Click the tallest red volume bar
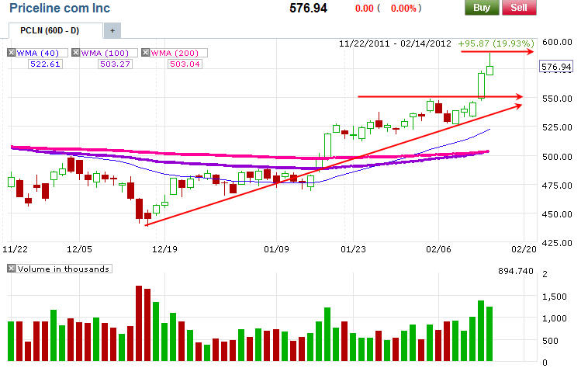 pyautogui.click(x=139, y=324)
